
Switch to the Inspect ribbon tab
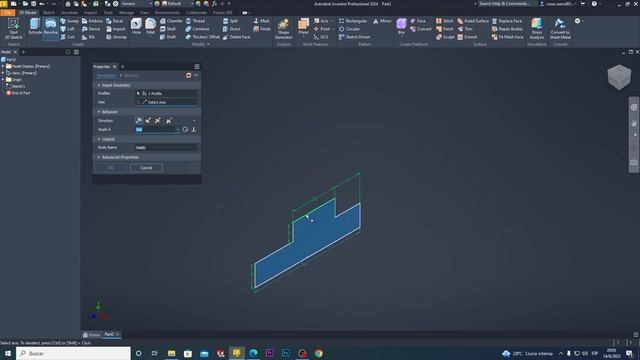click(91, 12)
